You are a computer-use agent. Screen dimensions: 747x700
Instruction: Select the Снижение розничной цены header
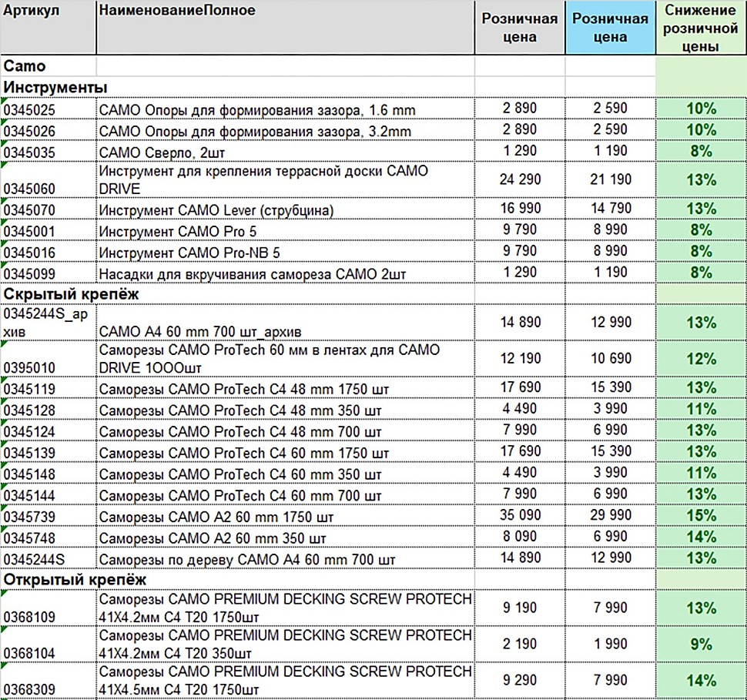[x=701, y=27]
